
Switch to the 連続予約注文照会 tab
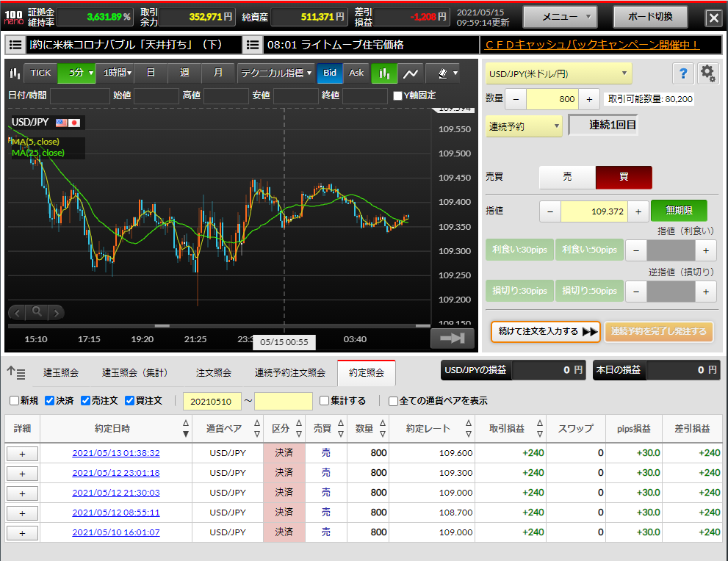pyautogui.click(x=289, y=372)
